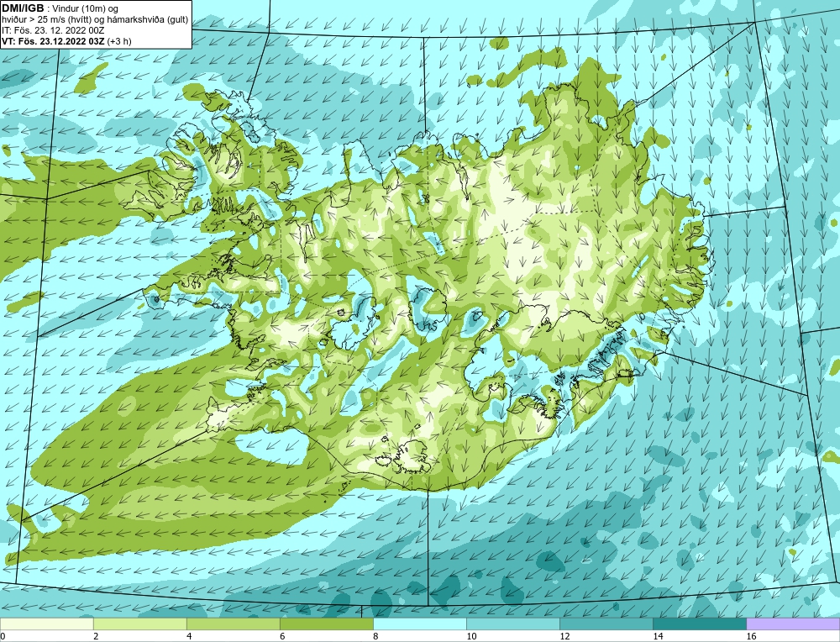Viewport: 840px width, 642px height.
Task: Click the legend scale value '6'
Action: click(x=282, y=636)
